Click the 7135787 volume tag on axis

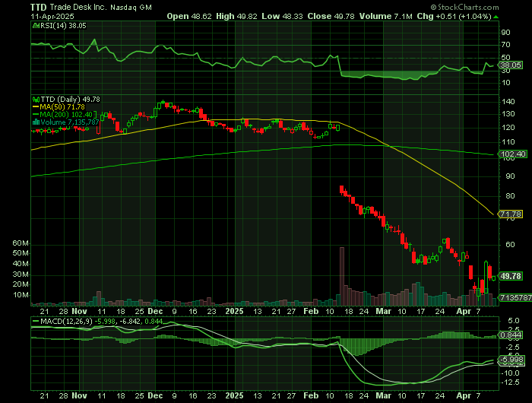point(516,298)
